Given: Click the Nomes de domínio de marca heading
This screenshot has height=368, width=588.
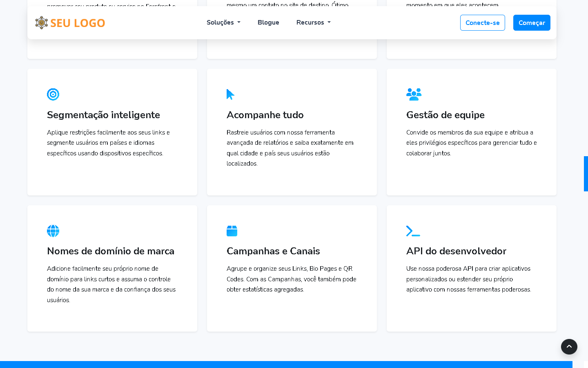Looking at the screenshot, I should click(111, 251).
